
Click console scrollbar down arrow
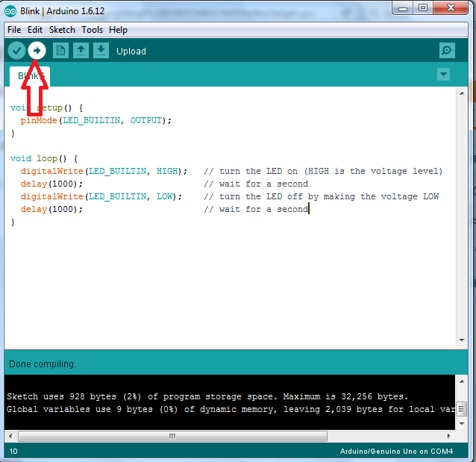pos(462,423)
